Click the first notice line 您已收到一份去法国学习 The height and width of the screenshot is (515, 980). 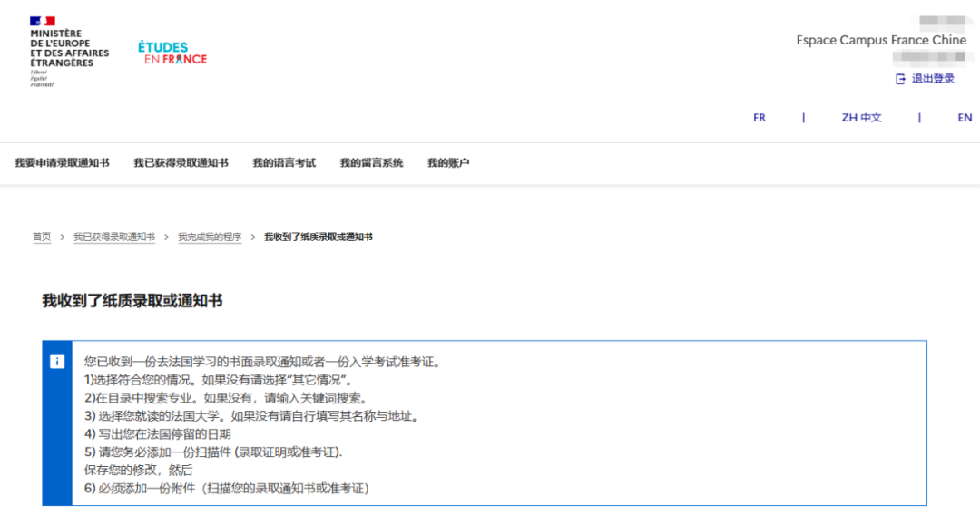(264, 362)
